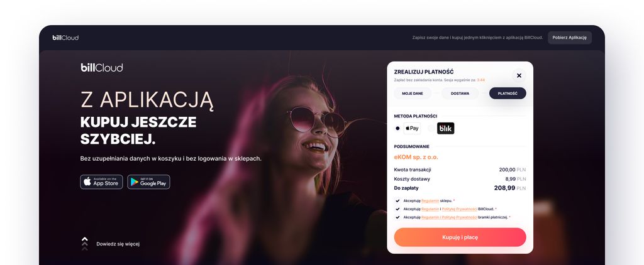Select the BLIK radio button

[431, 128]
